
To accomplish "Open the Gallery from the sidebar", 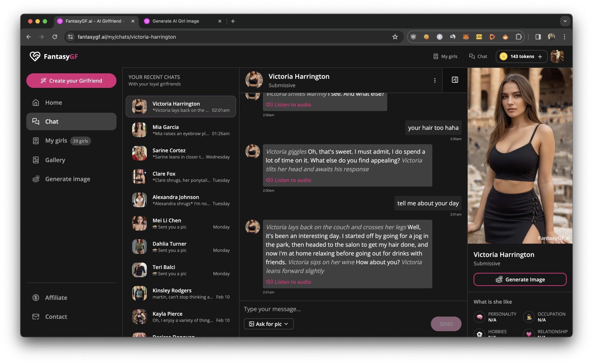I will pos(55,160).
